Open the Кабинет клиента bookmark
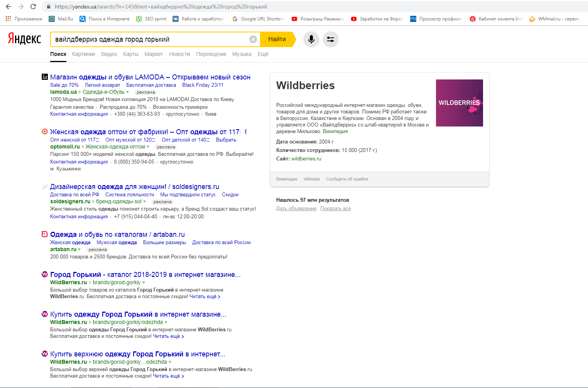The height and width of the screenshot is (388, 588). click(x=495, y=19)
